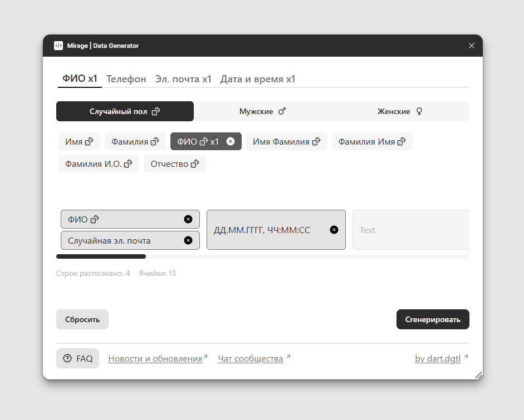Click the male symbol icon
524x420 pixels.
(282, 111)
